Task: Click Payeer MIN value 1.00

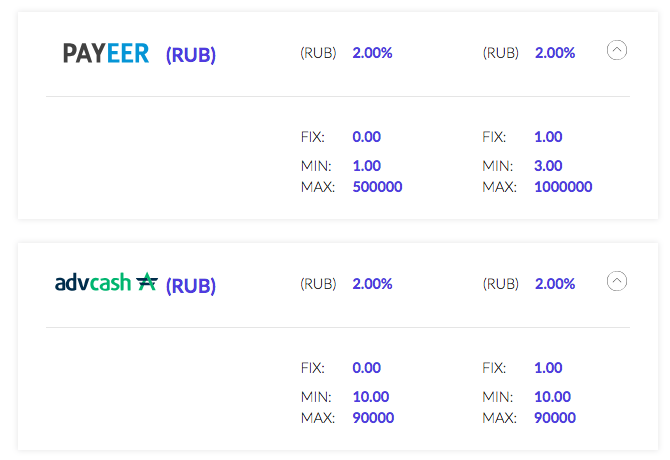Action: [x=367, y=166]
